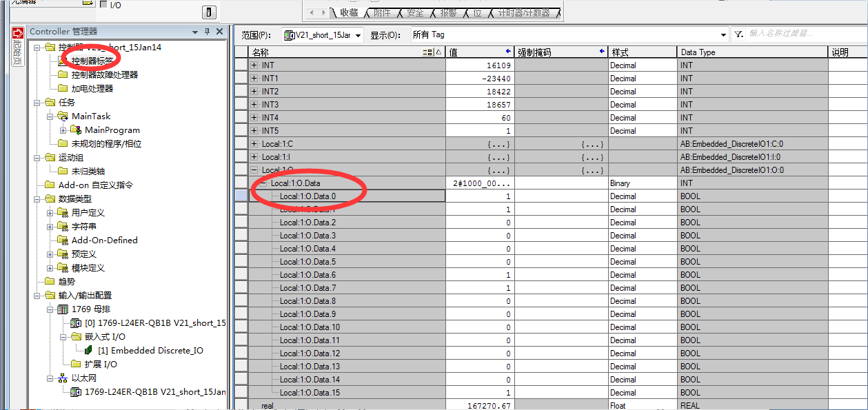
Task: Click the 1769 母排 backplane icon
Action: [63, 309]
